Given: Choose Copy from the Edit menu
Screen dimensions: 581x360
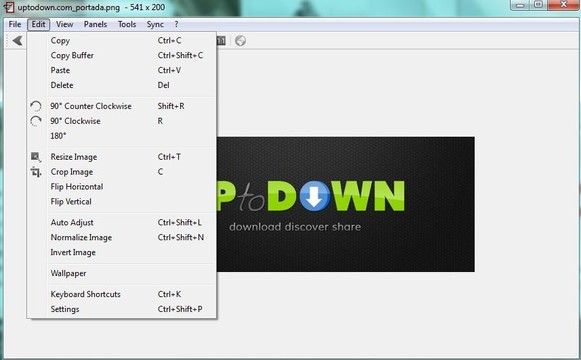Looking at the screenshot, I should click(122, 40).
